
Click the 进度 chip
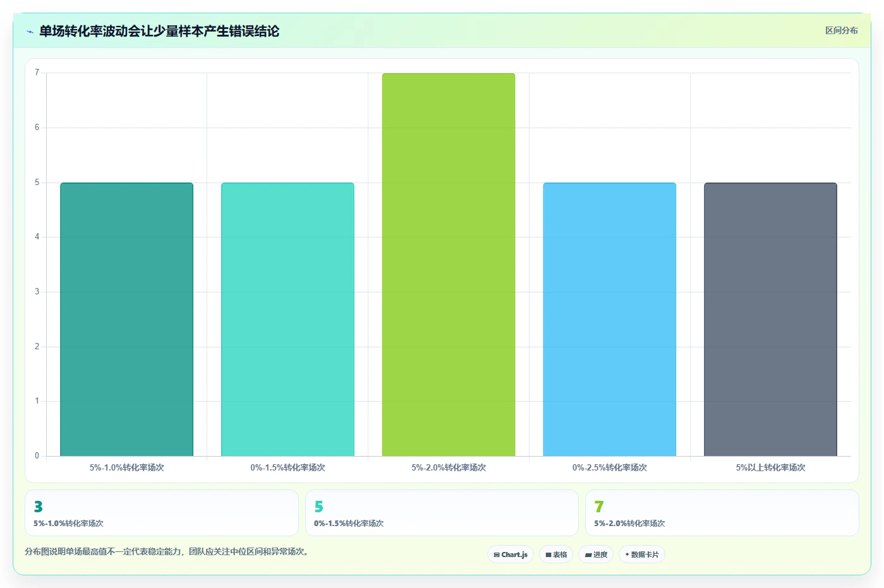596,555
